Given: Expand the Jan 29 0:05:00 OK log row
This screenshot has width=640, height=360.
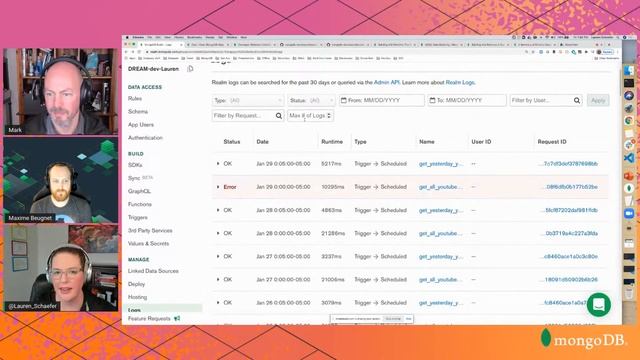Looking at the screenshot, I should (x=218, y=164).
